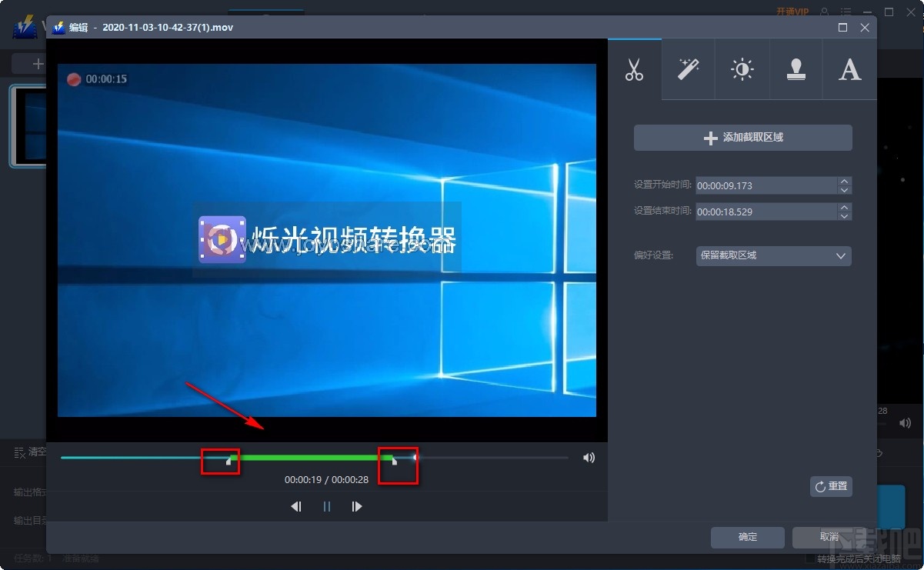The image size is (924, 570).
Task: Click the watermark stamp icon
Action: 796,69
